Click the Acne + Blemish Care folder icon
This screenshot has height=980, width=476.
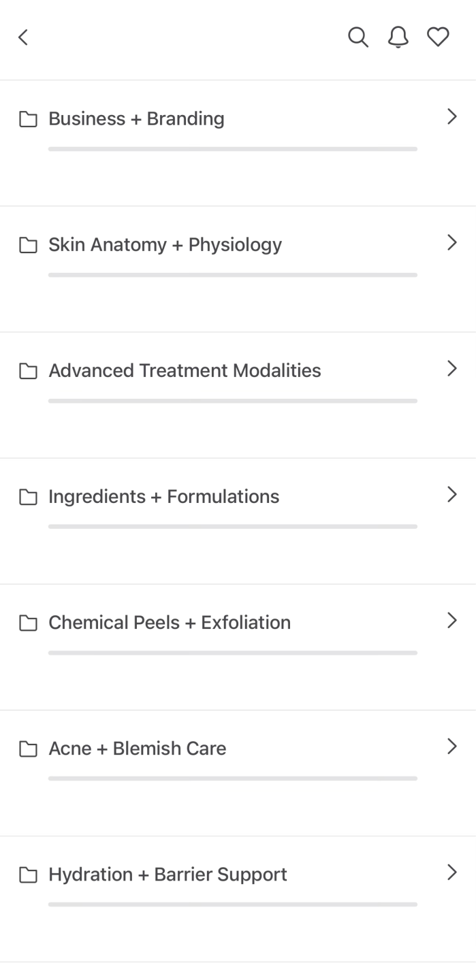tap(28, 749)
